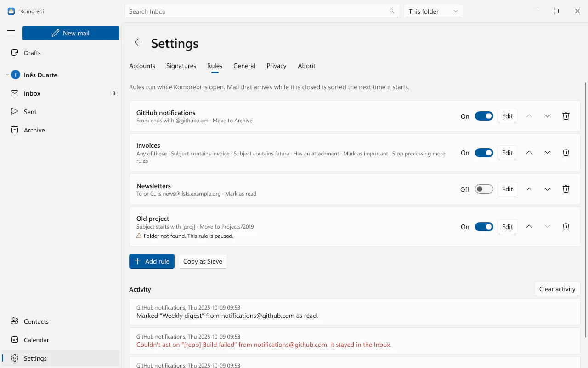The height and width of the screenshot is (368, 588).
Task: Delete the GitHub notifications rule
Action: pyautogui.click(x=566, y=116)
